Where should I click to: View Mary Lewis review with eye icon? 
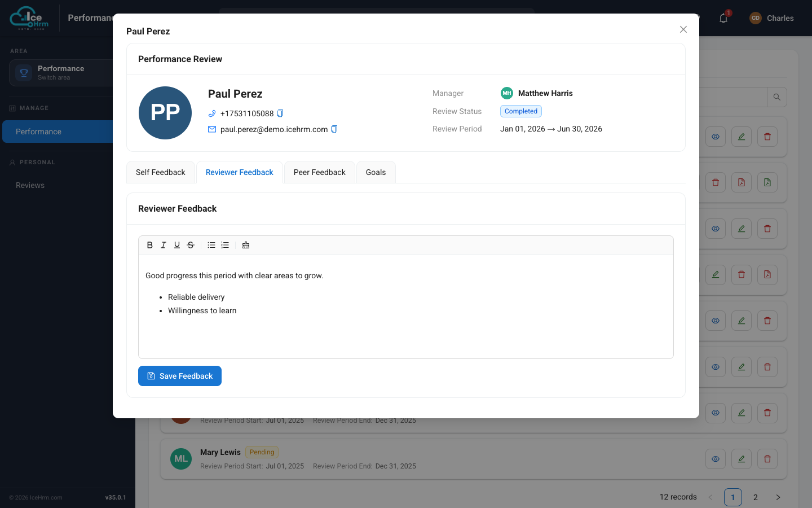[716, 459]
